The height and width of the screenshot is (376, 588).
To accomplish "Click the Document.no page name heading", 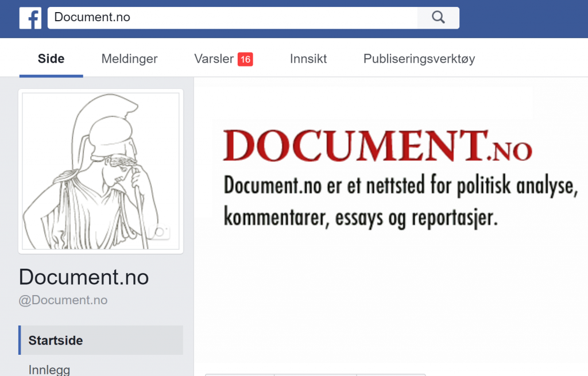I will click(84, 277).
